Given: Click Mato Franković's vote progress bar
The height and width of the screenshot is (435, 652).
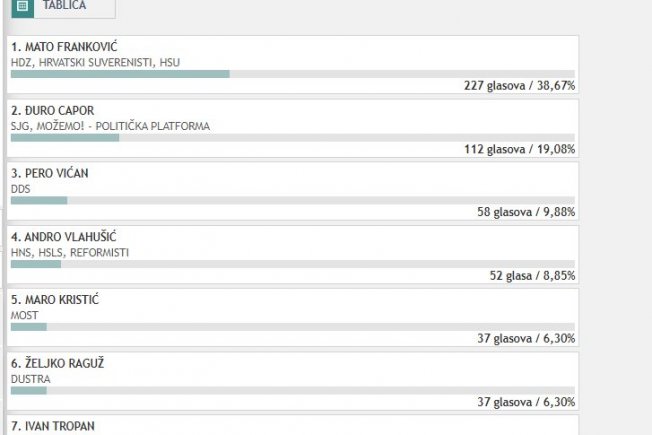Looking at the screenshot, I should tap(293, 74).
